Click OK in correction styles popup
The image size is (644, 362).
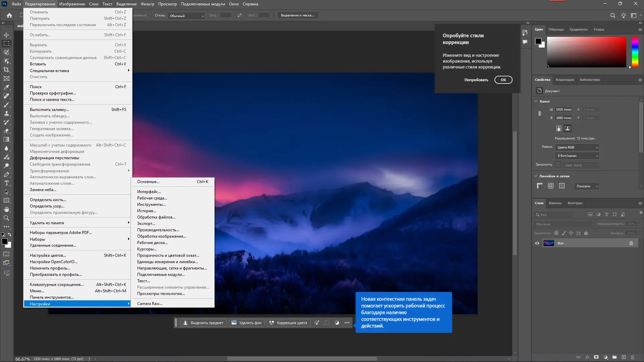(503, 80)
